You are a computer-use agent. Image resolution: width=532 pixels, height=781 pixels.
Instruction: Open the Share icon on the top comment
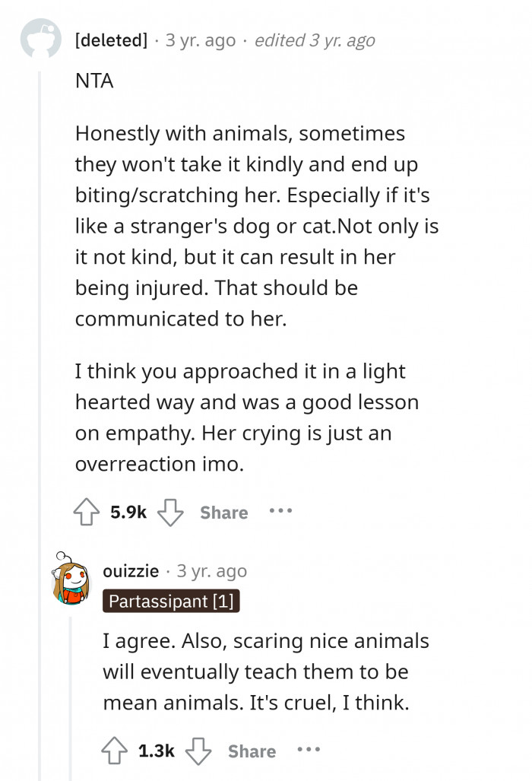[223, 512]
